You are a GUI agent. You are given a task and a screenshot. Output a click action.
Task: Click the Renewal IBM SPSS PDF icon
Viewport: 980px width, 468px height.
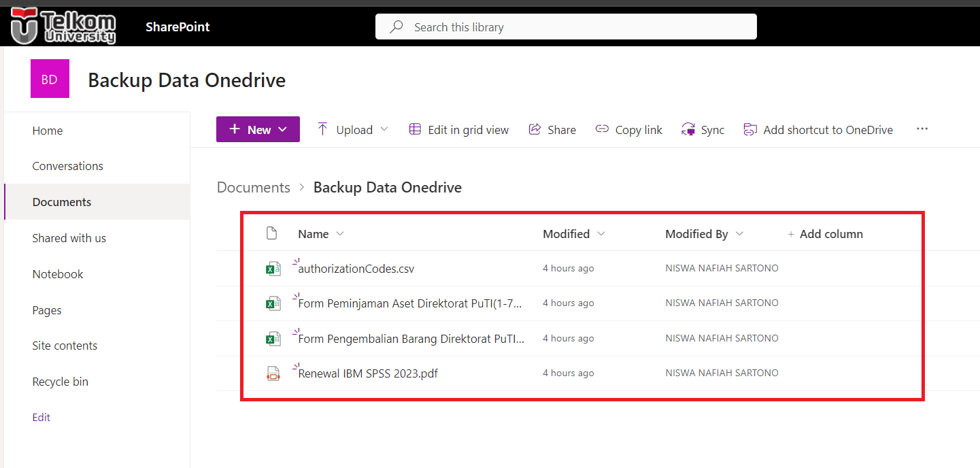273,373
